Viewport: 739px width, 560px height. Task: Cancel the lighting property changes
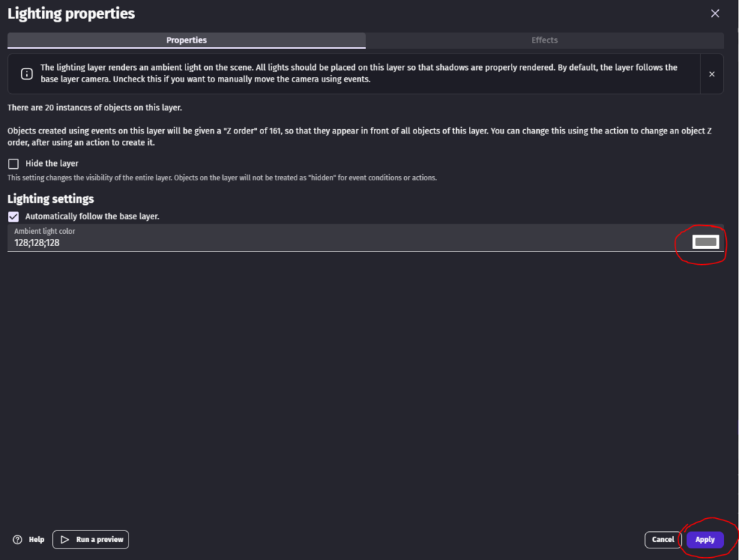coord(663,540)
